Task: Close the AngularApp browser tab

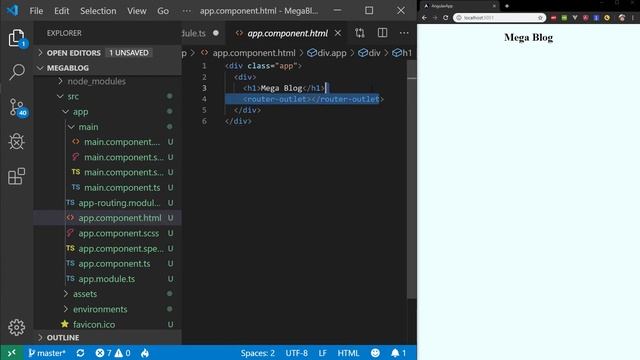Action: click(x=494, y=6)
